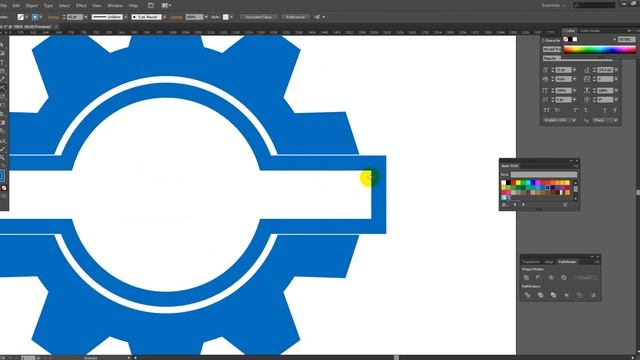Click the Document Setup button
640x360 pixels.
point(258,17)
